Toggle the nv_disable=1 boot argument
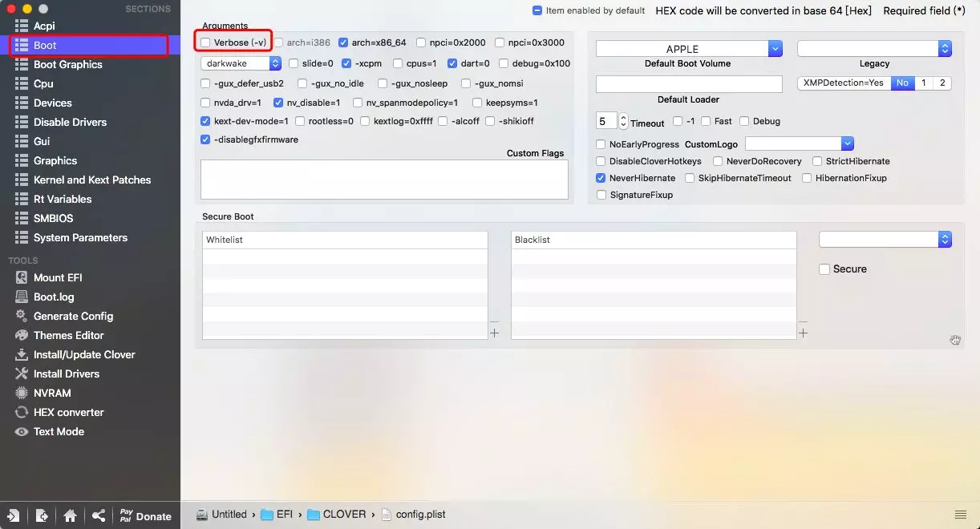Image resolution: width=980 pixels, height=529 pixels. 278,103
